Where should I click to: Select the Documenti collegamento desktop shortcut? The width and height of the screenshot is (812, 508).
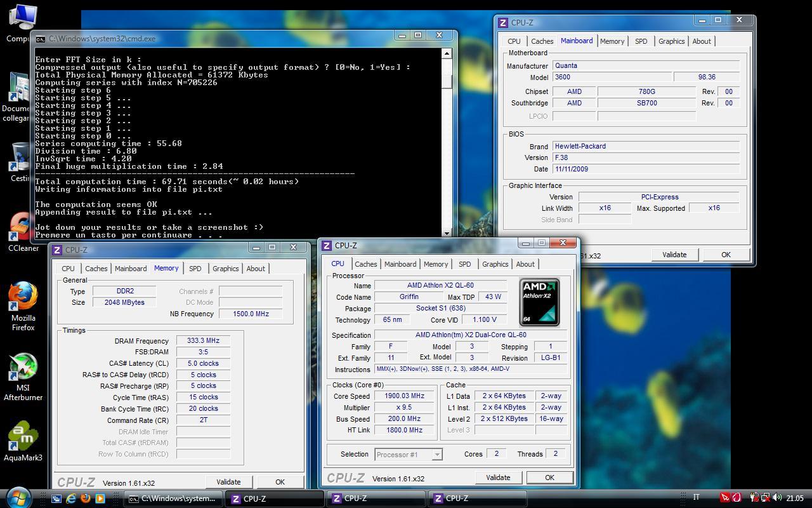[17, 97]
